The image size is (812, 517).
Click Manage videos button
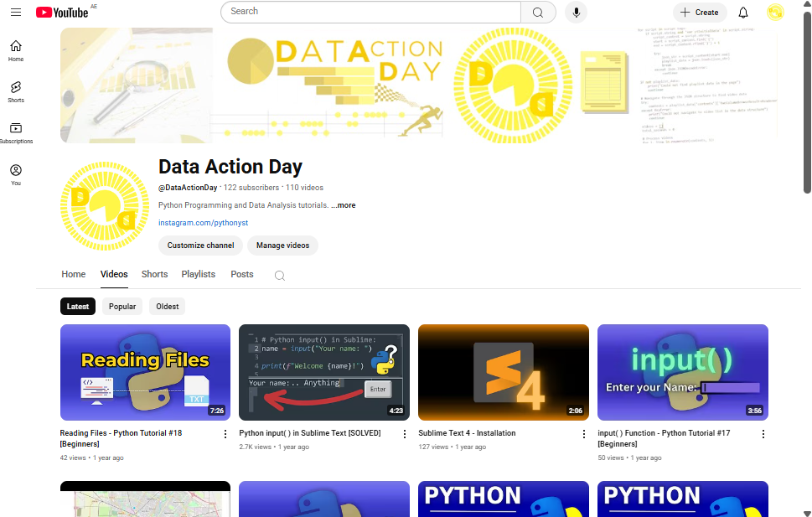282,246
